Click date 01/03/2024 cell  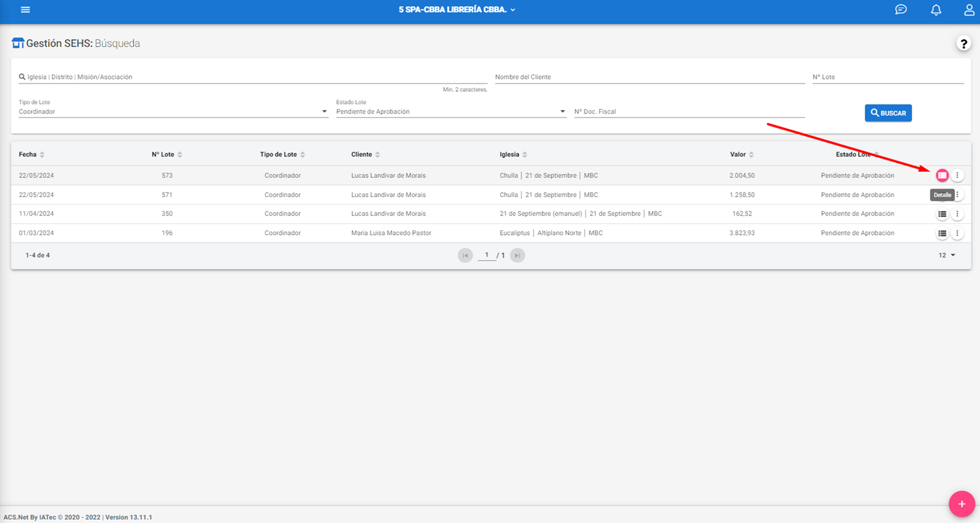point(36,233)
